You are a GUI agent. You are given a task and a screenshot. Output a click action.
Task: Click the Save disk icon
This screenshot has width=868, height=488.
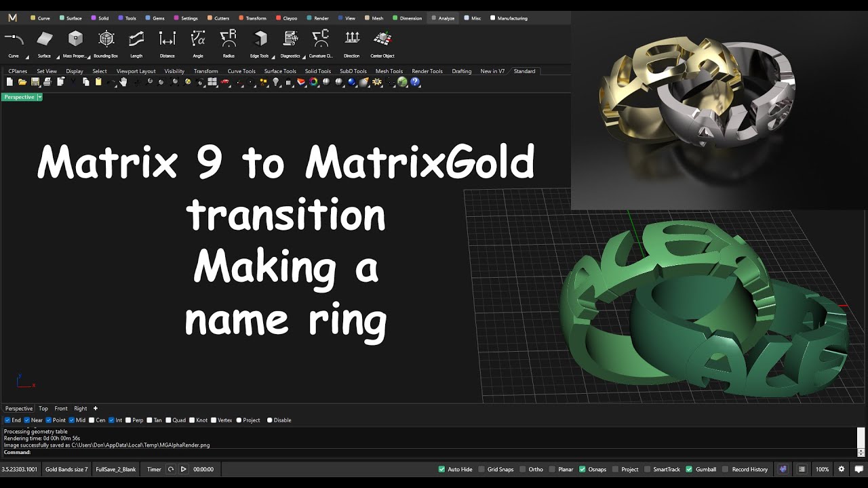(x=35, y=82)
